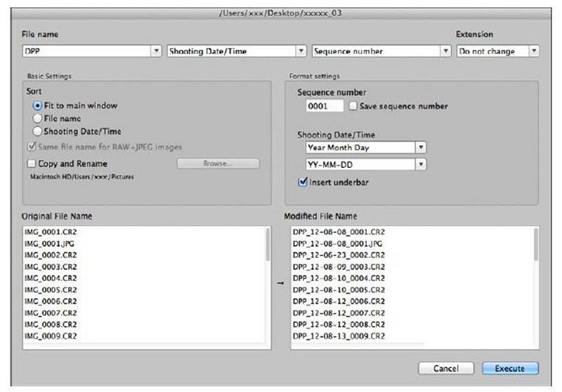Viewport: 562px width, 392px height.
Task: Select Shooting Date/Time sort radio button
Action: click(x=39, y=131)
